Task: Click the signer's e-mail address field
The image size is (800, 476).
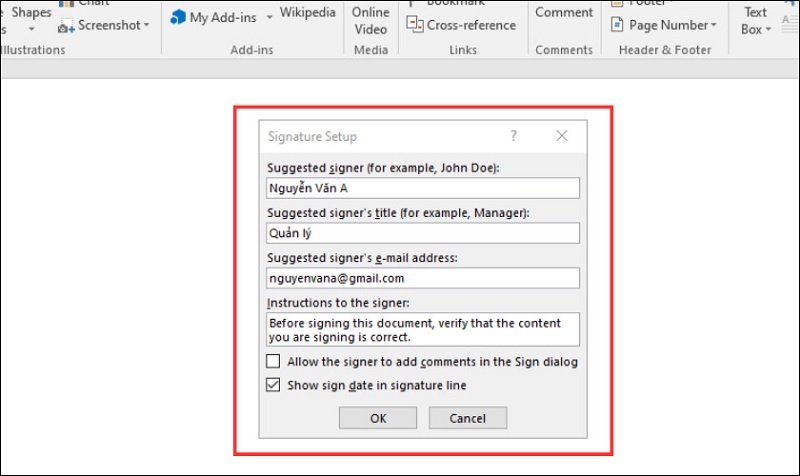Action: (423, 278)
